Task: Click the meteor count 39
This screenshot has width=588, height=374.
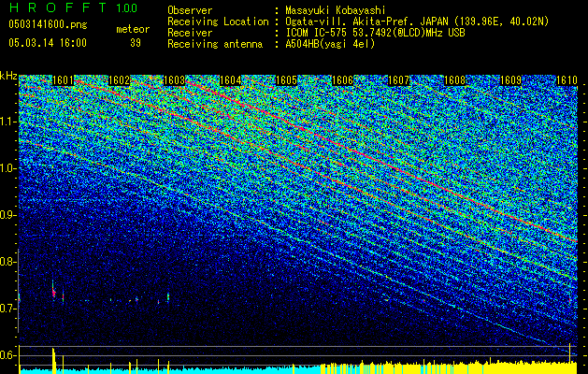Action: coord(136,43)
